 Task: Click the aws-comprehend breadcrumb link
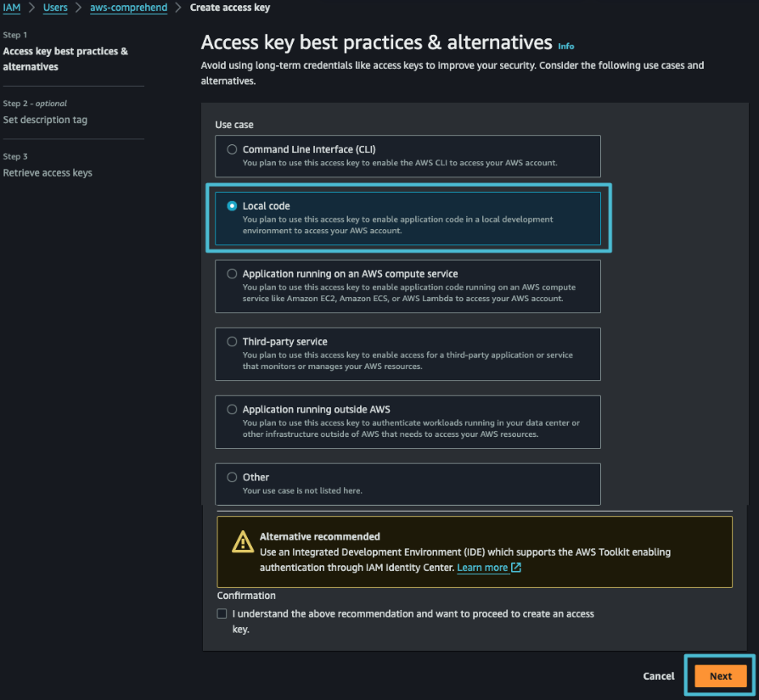(x=128, y=8)
